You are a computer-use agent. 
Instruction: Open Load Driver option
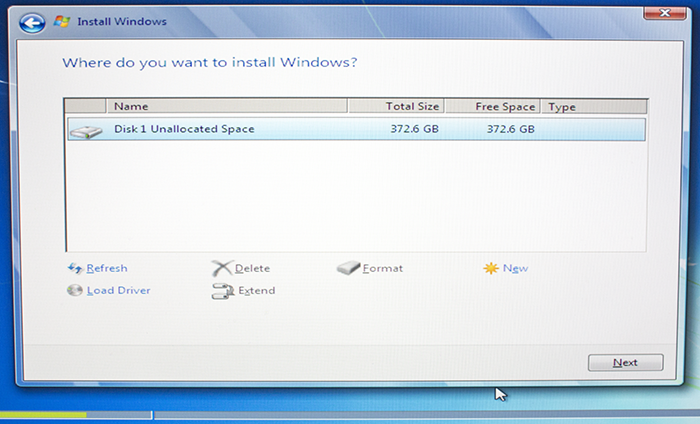click(118, 291)
